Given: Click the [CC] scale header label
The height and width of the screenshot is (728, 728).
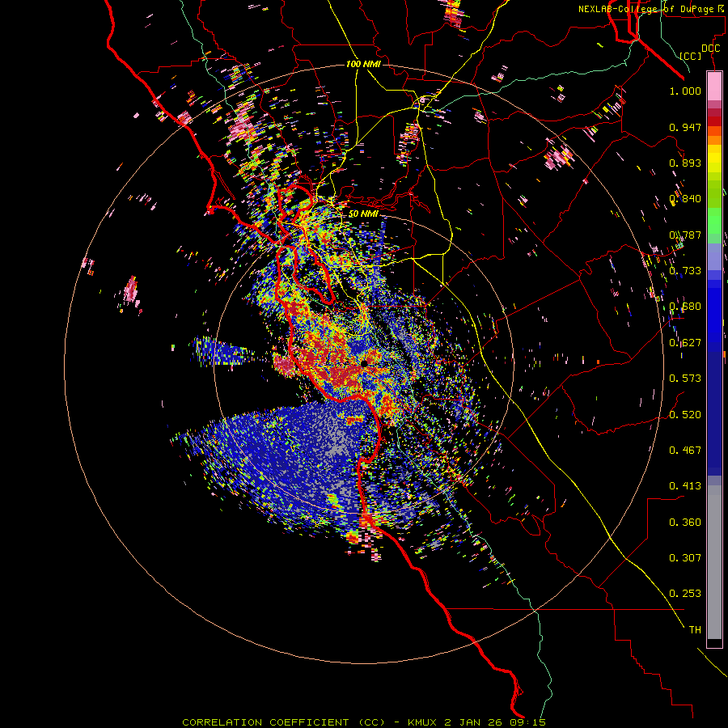Looking at the screenshot, I should tap(691, 56).
